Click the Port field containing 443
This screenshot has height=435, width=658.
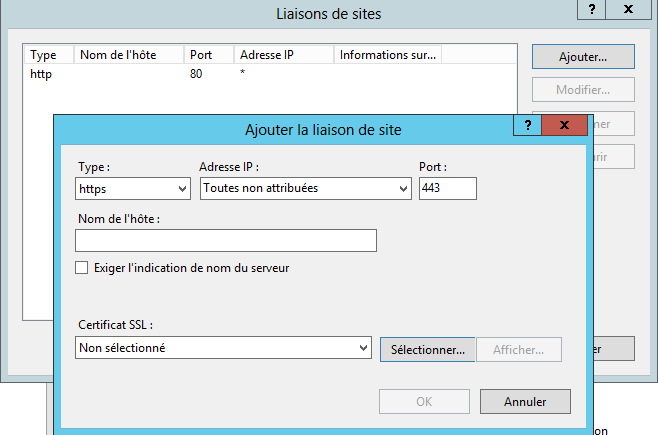coord(447,188)
